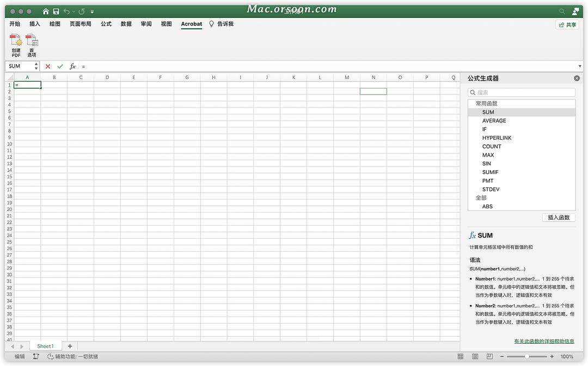The image size is (588, 366).
Task: Click inside the formula bar
Action: pos(328,66)
